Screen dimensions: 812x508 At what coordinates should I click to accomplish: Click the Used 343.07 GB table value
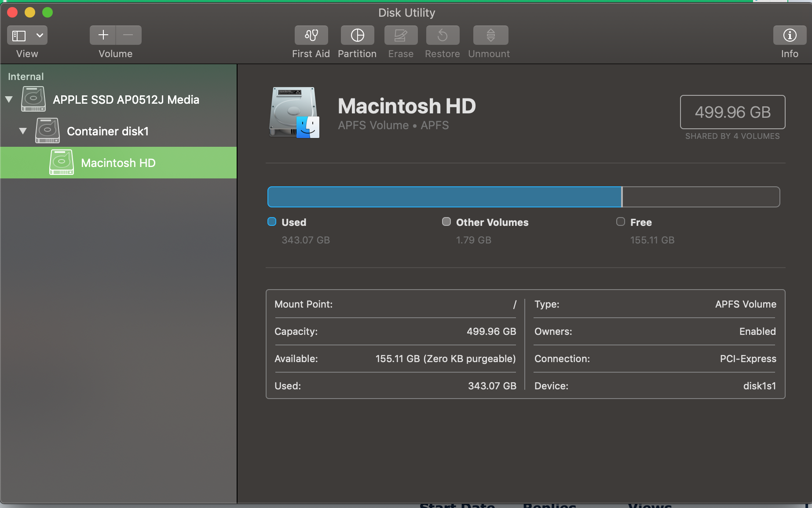[492, 386]
